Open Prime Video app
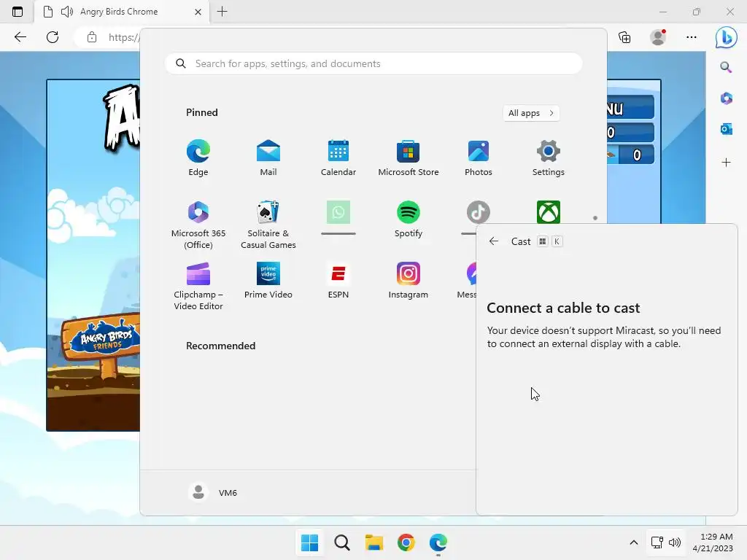 268,281
